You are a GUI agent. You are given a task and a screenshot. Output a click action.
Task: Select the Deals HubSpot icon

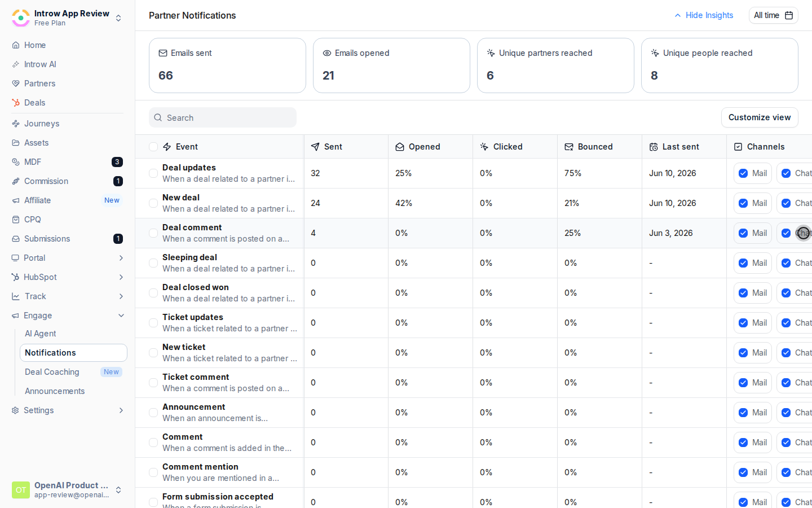coord(16,103)
